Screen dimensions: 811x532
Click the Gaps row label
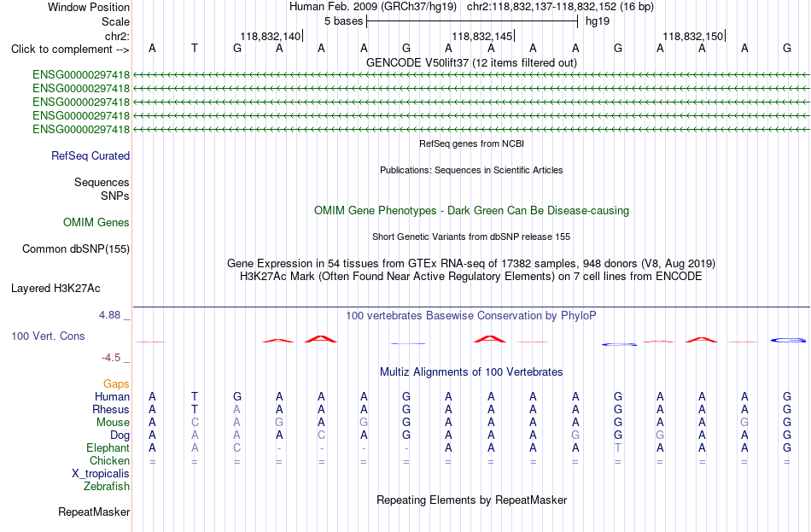coord(116,384)
